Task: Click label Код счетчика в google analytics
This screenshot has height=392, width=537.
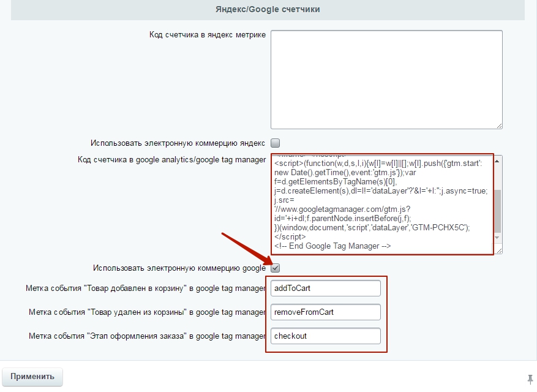Action: tap(171, 160)
